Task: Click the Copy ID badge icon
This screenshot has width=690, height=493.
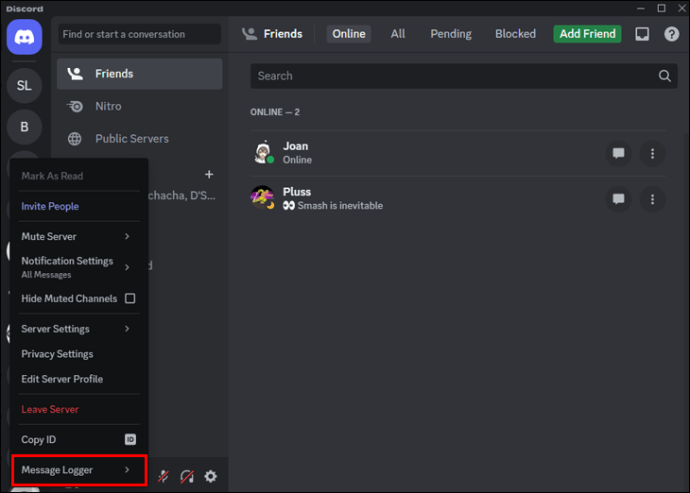Action: coord(130,439)
